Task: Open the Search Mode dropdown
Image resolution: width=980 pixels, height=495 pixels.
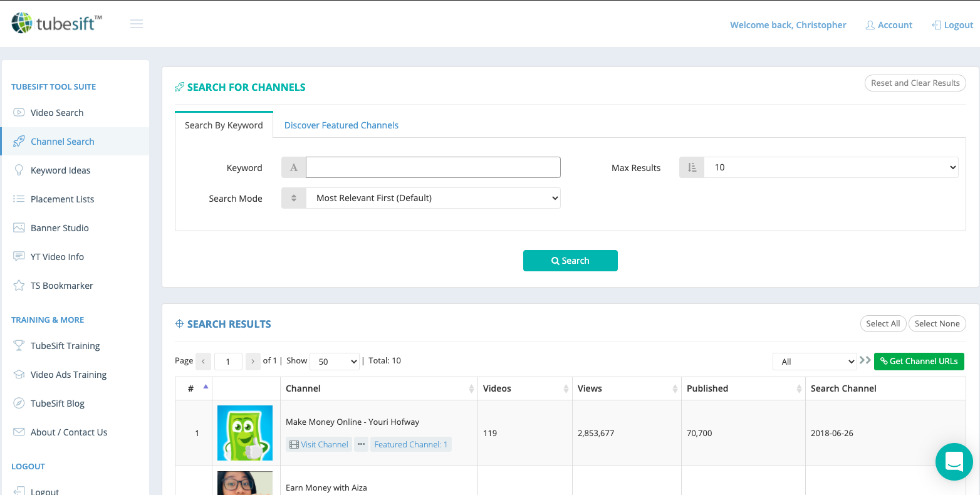Action: (x=433, y=198)
